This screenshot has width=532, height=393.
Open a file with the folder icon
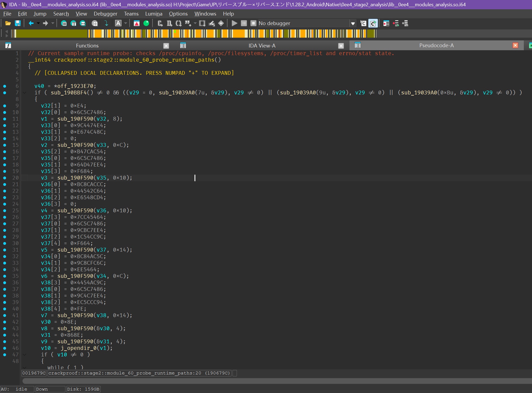8,23
